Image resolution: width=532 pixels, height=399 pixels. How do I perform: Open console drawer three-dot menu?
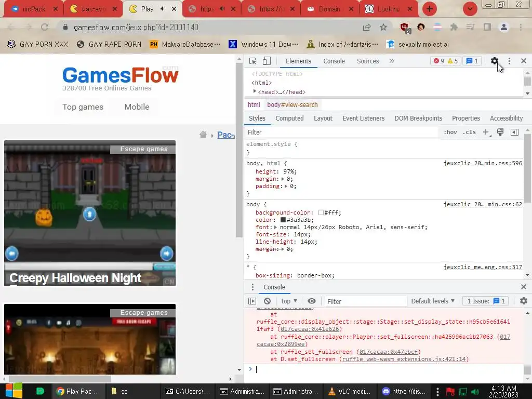(252, 287)
